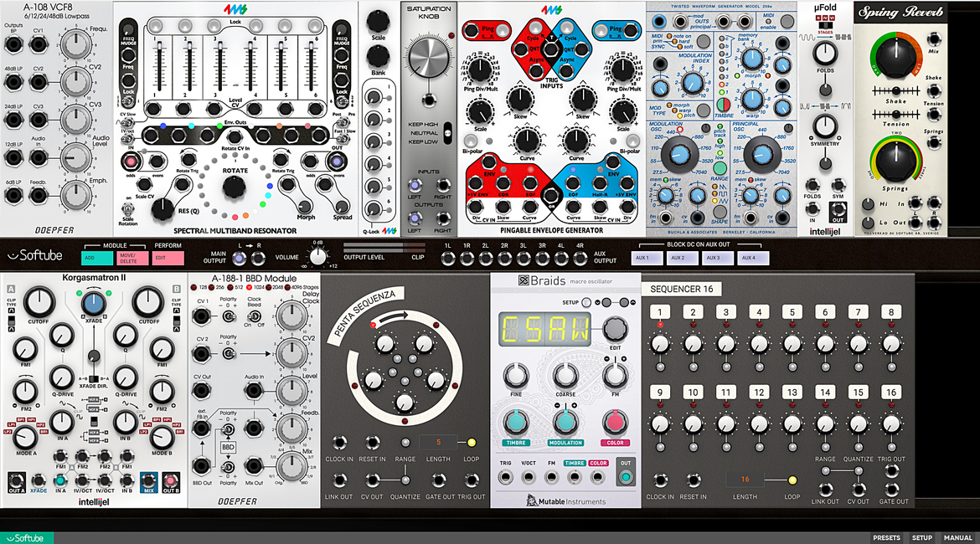Click the Korgasmatron II OUT A jack
The width and height of the screenshot is (980, 544).
click(x=16, y=481)
